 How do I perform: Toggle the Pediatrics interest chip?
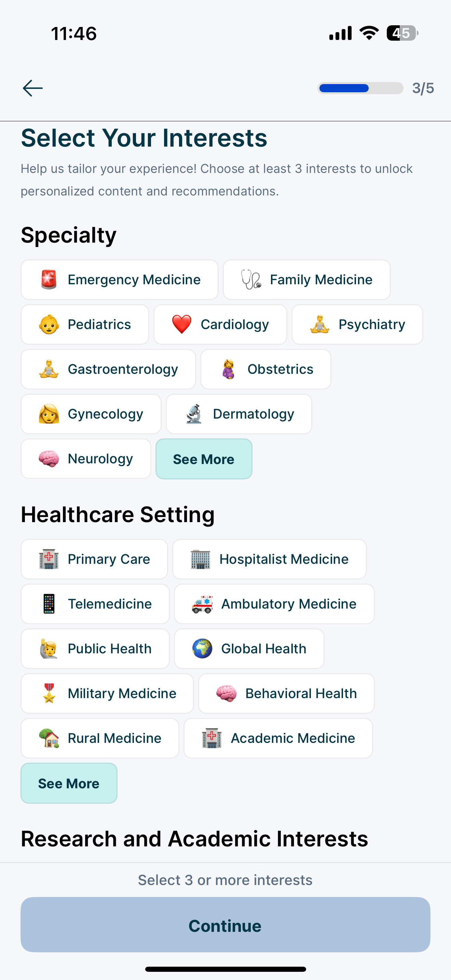click(x=85, y=325)
